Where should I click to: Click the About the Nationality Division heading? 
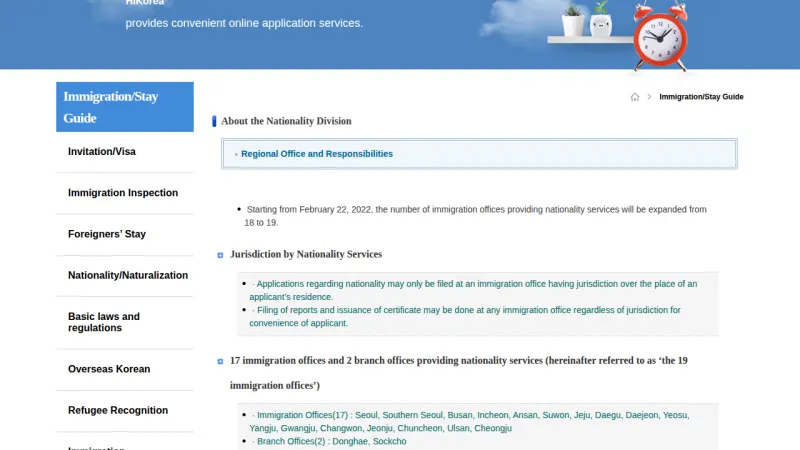click(x=286, y=121)
